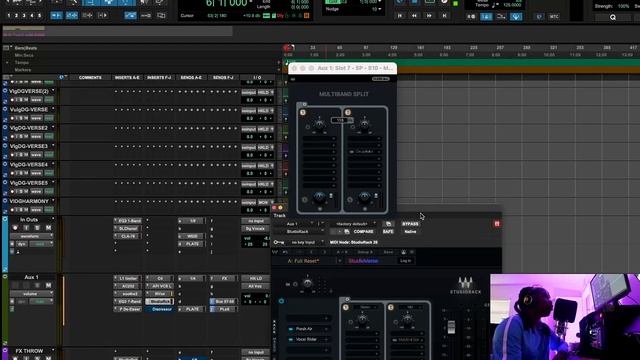This screenshot has width=640, height=360.
Task: Select the VlgDG-VERSE5 track name
Action: (x=29, y=183)
